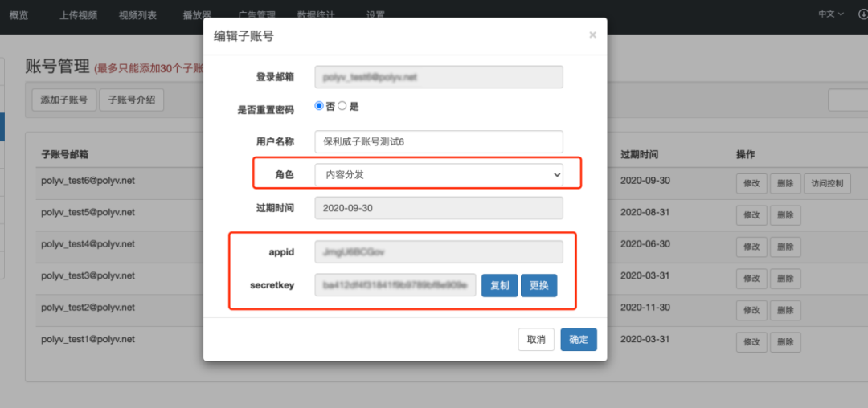
Task: Click 复制 button beside secretkey
Action: (499, 285)
